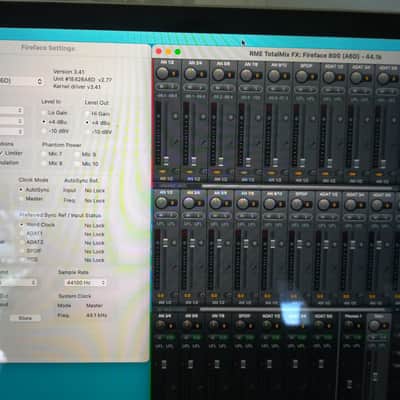Select +4 dBu under Level In

coord(44,122)
